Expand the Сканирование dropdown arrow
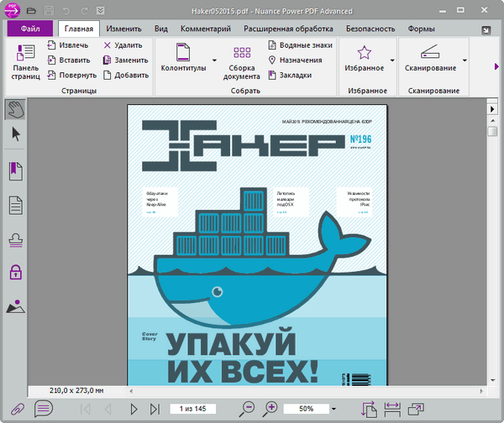 pos(465,60)
